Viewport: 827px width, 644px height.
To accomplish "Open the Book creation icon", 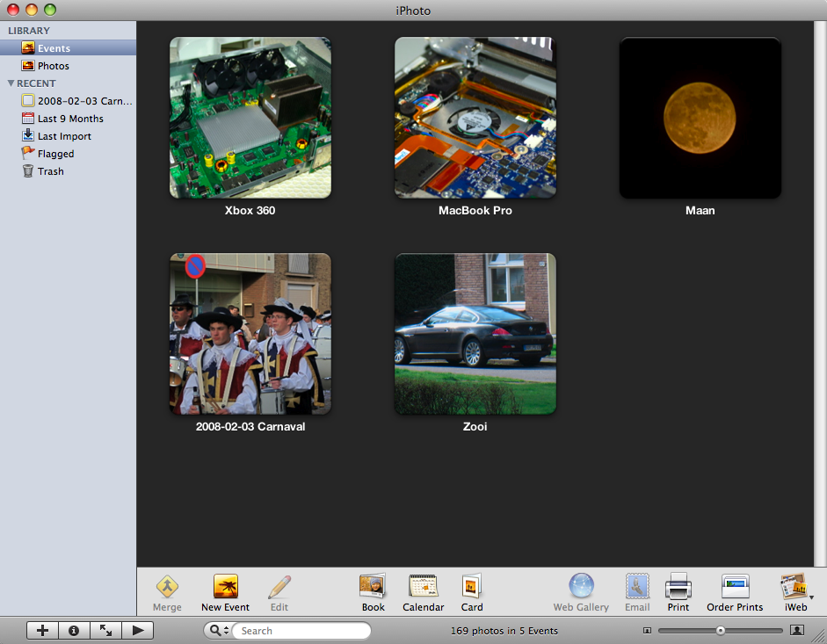I will 373,586.
